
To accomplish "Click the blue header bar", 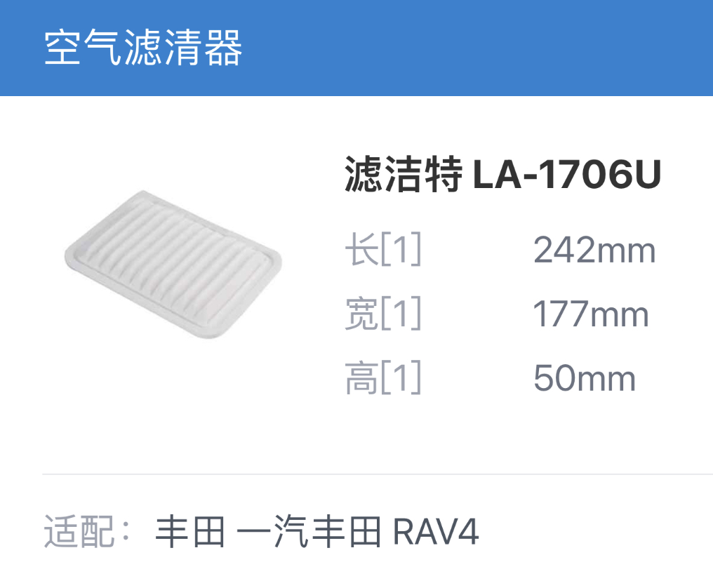I will 356,48.
